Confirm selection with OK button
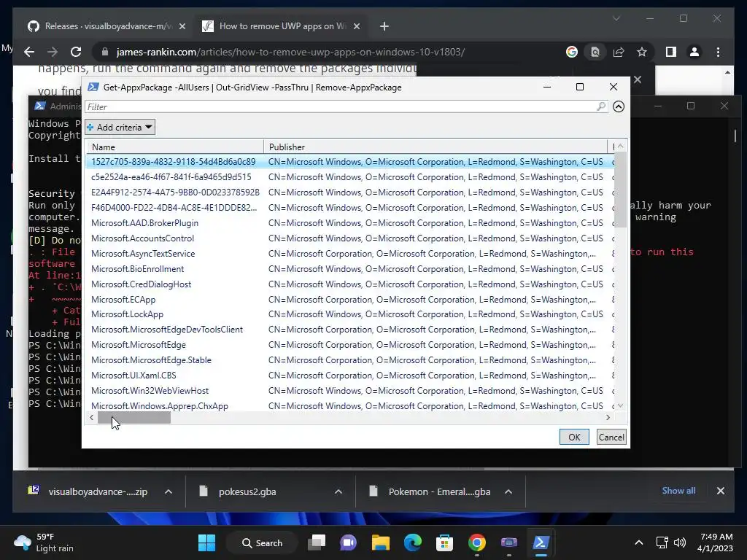Viewport: 747px width, 560px height. [574, 437]
